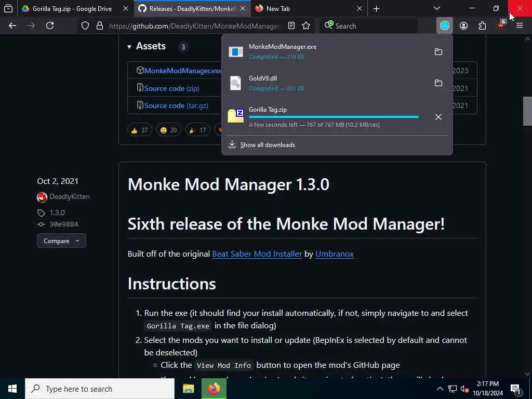Focus the GitHub URL address bar
This screenshot has height=399, width=532.
[194, 26]
